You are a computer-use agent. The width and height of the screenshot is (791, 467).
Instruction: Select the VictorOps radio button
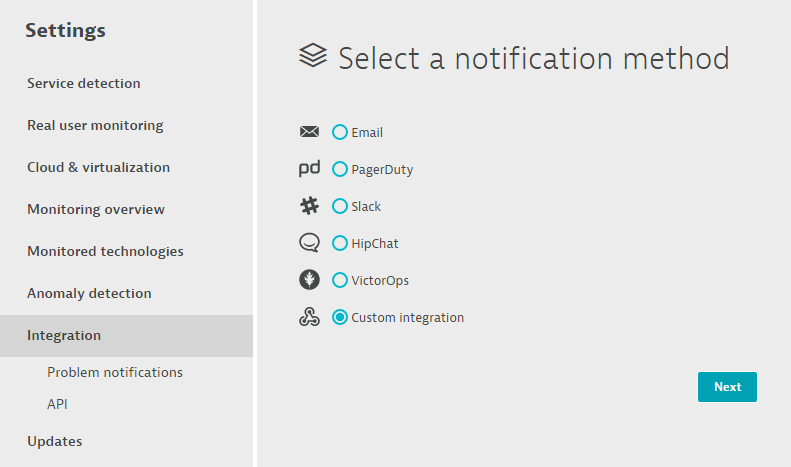coord(340,280)
